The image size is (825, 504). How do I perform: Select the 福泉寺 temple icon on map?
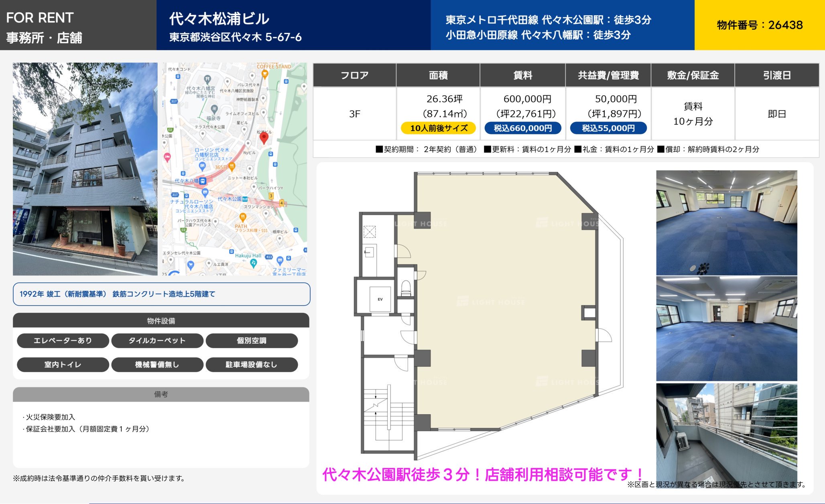pyautogui.click(x=214, y=109)
